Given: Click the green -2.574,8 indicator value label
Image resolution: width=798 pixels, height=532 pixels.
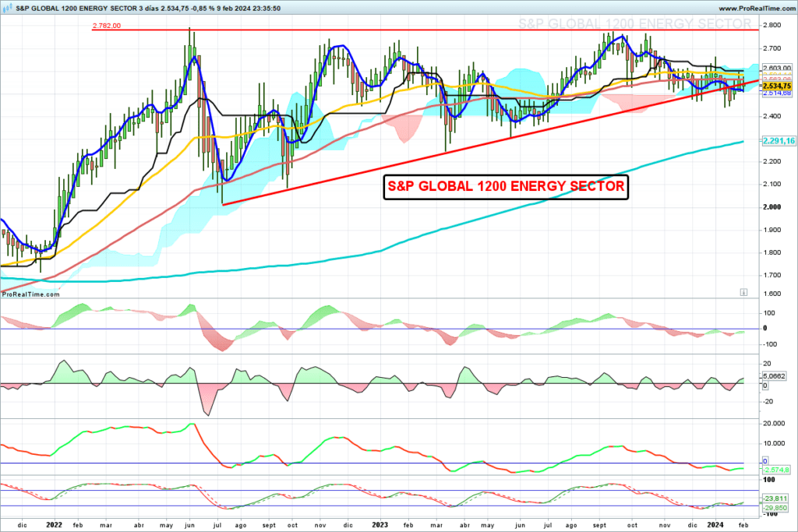Looking at the screenshot, I should point(776,470).
